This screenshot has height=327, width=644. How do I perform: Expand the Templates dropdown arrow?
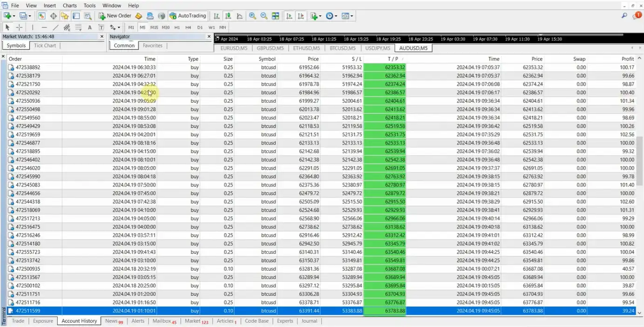(352, 16)
